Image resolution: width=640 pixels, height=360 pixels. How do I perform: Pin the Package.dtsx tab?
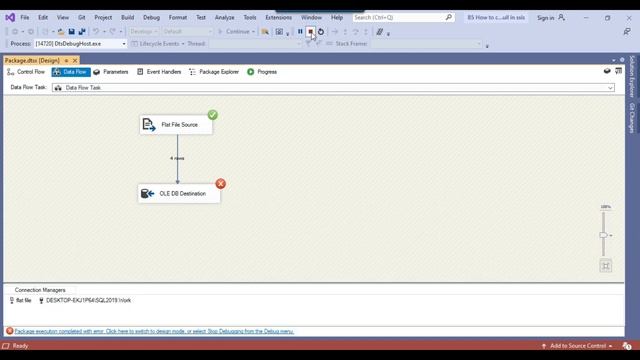pos(67,60)
